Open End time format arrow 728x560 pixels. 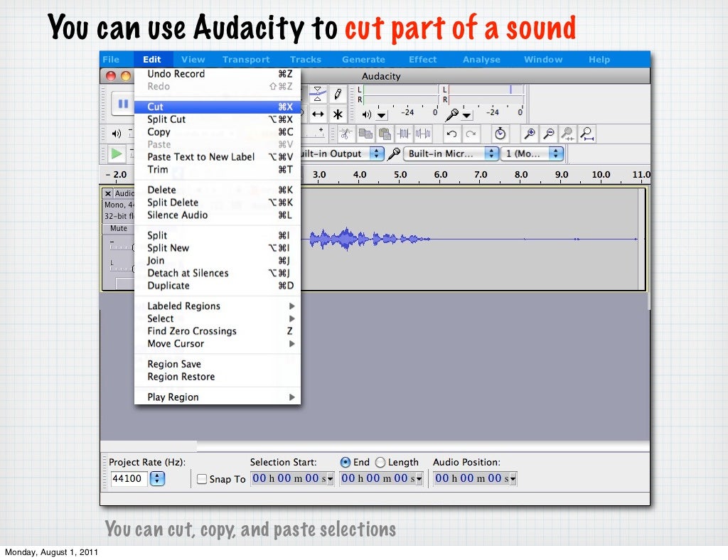pyautogui.click(x=419, y=479)
